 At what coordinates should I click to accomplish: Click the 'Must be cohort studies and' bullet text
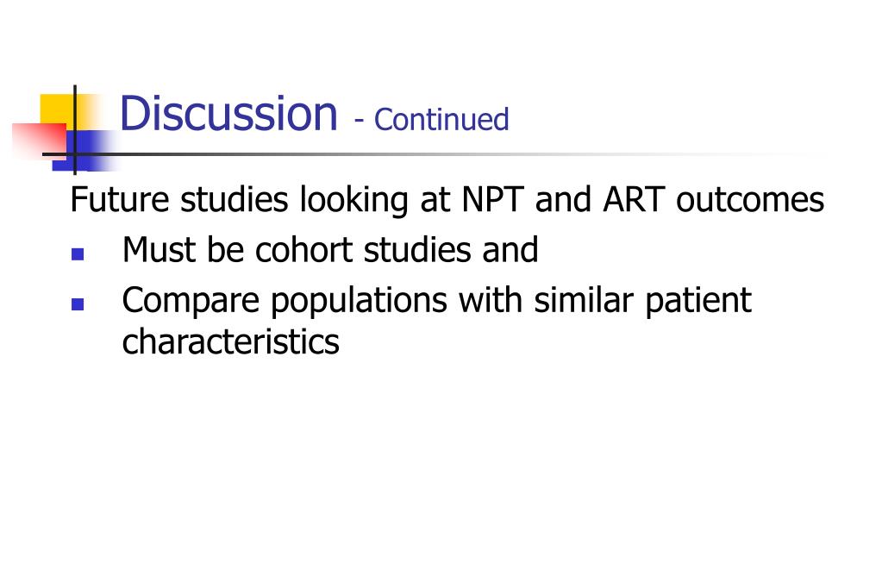tap(330, 250)
